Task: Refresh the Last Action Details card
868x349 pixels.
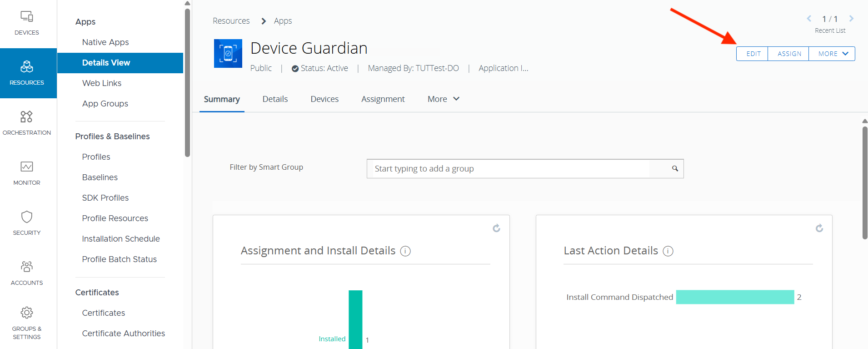Action: click(x=819, y=228)
